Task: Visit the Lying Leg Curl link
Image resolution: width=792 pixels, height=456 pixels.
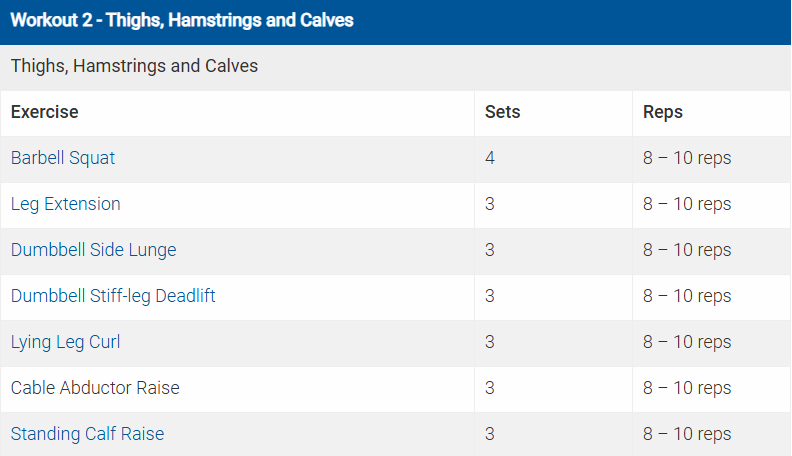Action: [66, 342]
